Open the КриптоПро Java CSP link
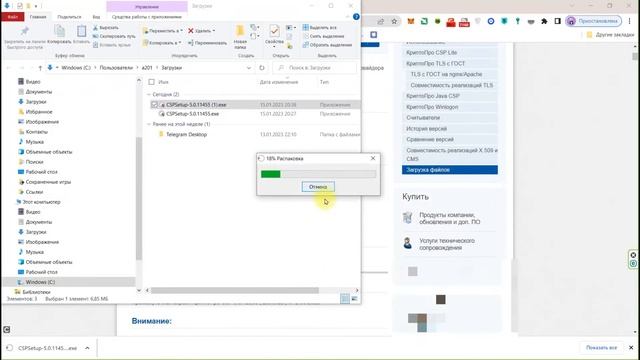 click(433, 96)
